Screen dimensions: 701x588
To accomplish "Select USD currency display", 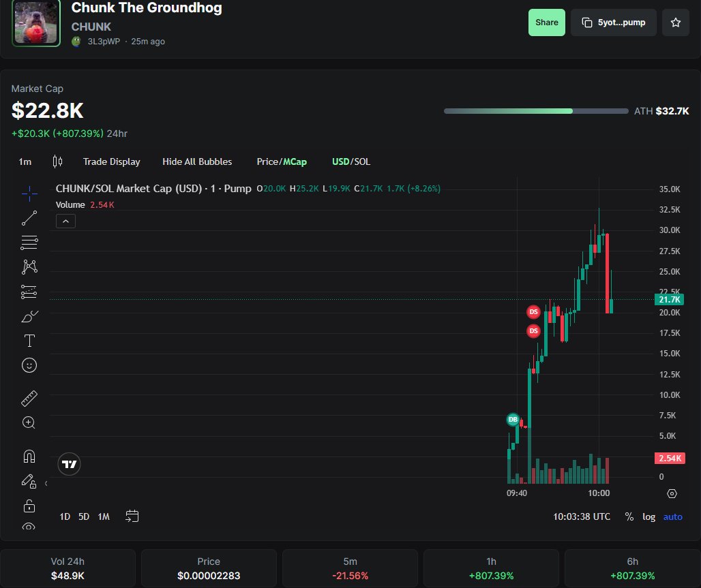I will pyautogui.click(x=340, y=161).
